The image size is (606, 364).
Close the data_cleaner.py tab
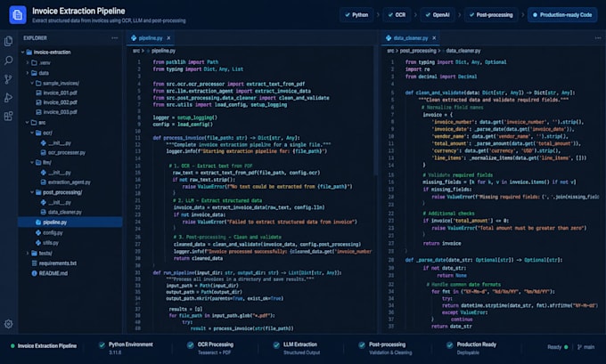click(434, 38)
